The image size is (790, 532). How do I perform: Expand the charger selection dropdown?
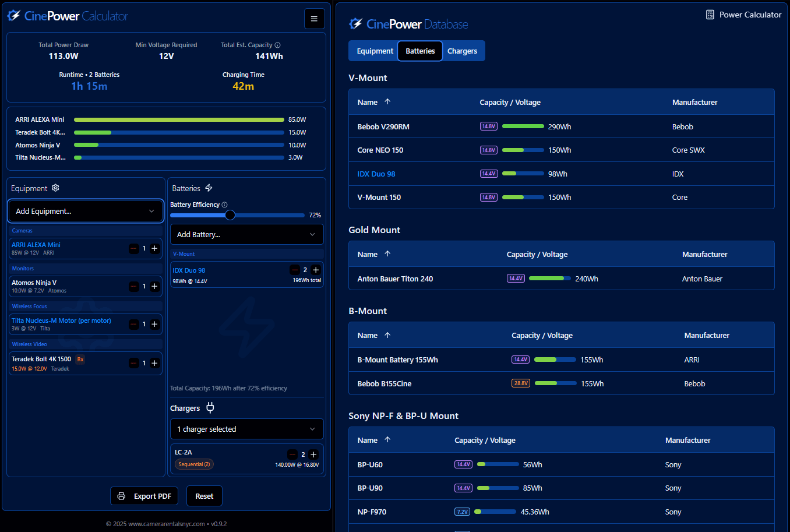[x=246, y=429]
